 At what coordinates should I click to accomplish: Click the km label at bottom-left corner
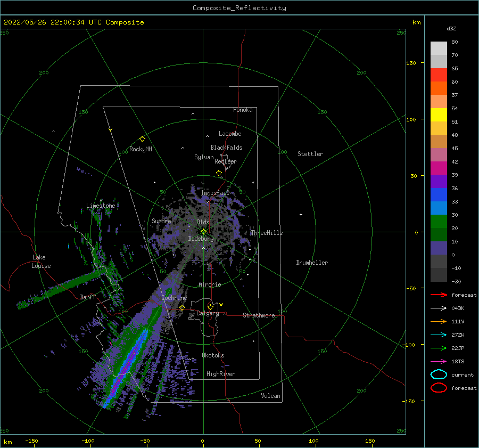pyautogui.click(x=7, y=442)
